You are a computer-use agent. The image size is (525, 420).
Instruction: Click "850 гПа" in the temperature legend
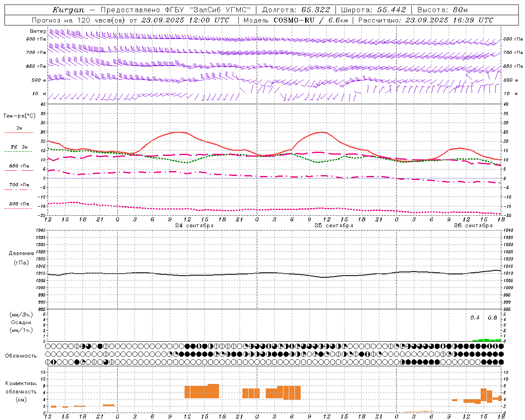(19, 166)
